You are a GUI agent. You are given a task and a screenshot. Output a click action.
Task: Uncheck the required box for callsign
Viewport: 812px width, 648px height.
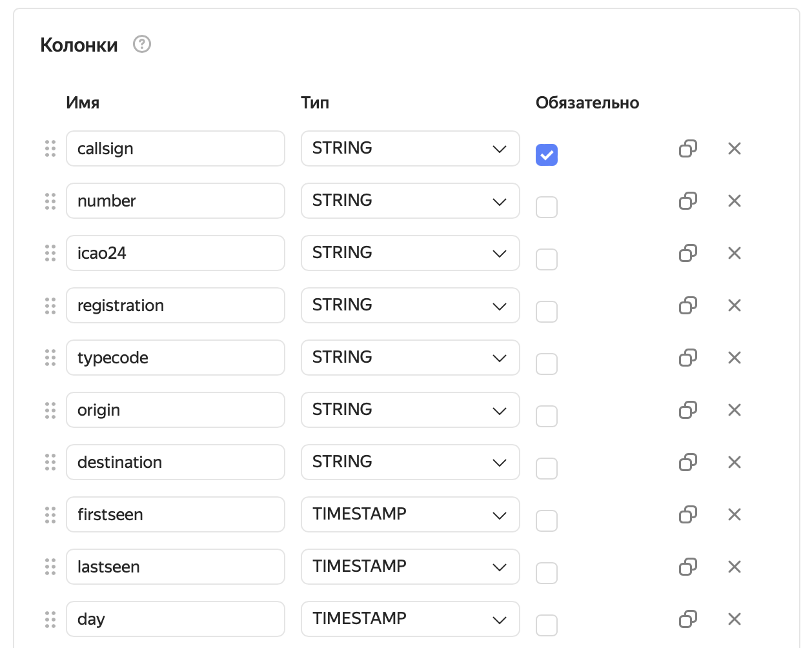coord(547,155)
